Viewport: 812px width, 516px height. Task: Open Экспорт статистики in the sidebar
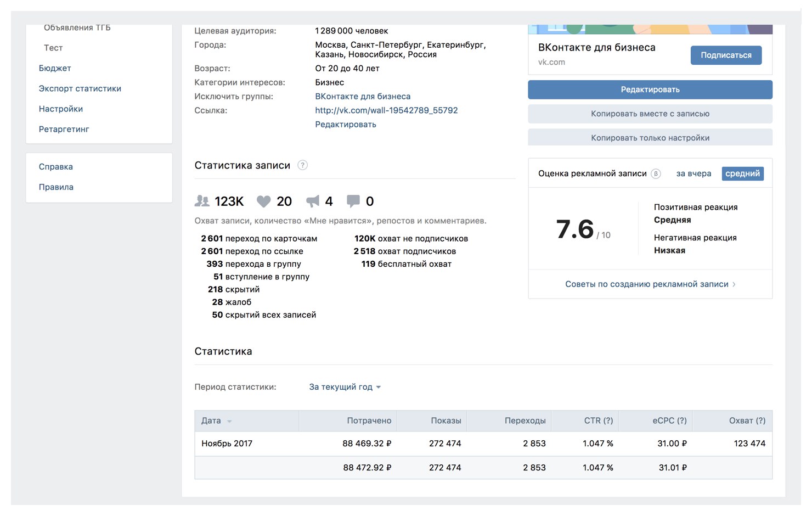[x=80, y=88]
